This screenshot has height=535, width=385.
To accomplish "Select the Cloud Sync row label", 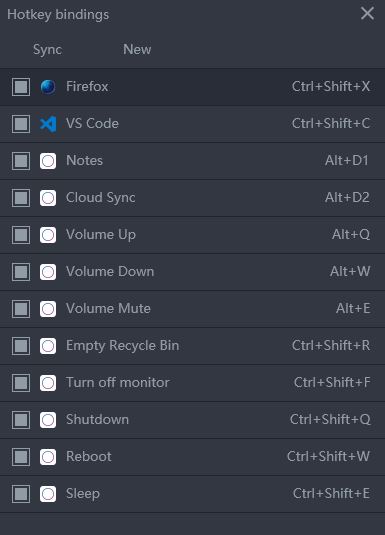I will pos(101,198).
